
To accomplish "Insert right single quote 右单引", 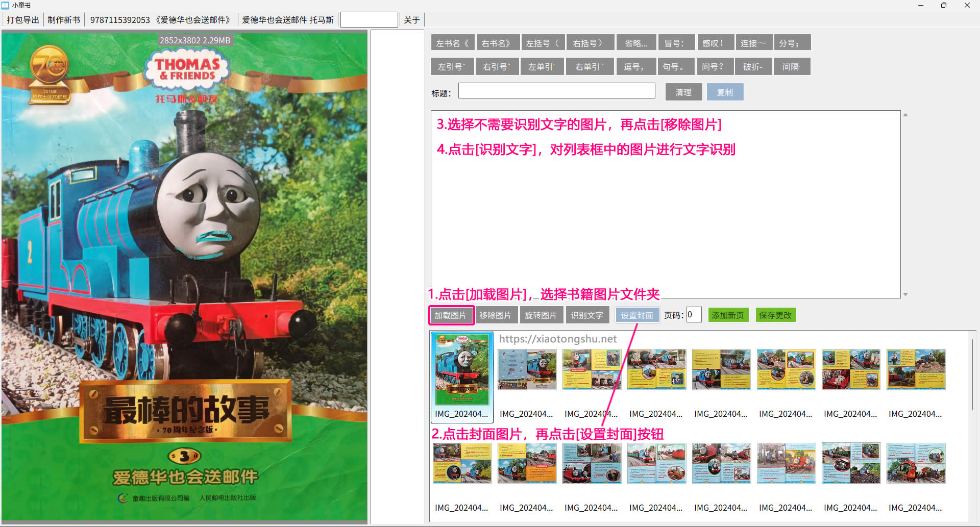I will click(590, 66).
